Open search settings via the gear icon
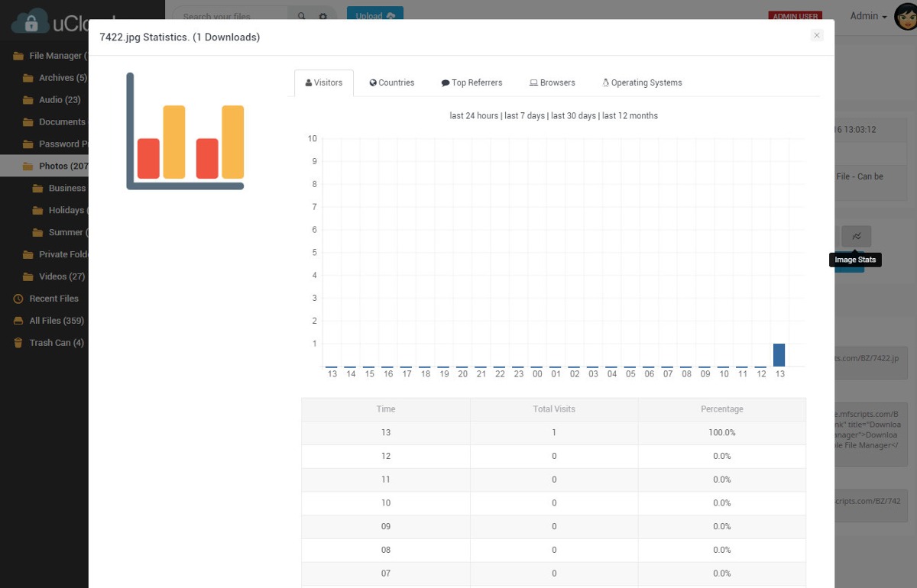The image size is (917, 588). (322, 16)
